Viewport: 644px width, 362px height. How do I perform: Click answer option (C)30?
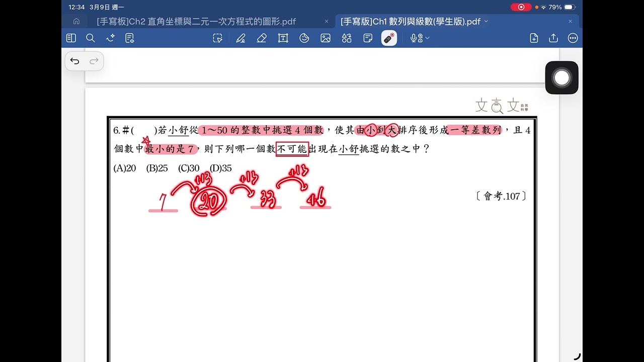point(189,168)
